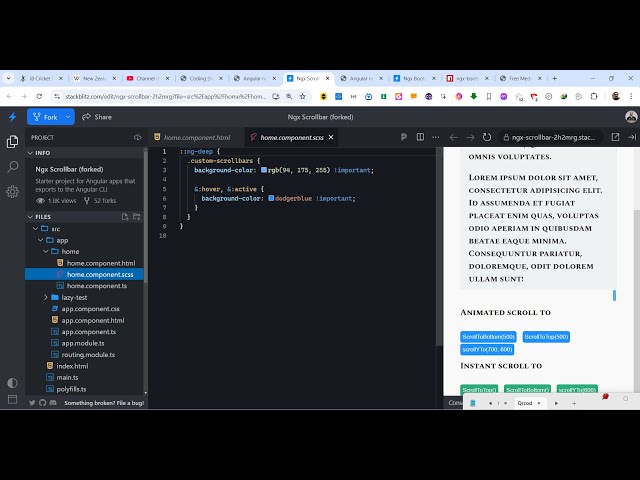Click the Share button
The image size is (640, 480).
pos(97,117)
